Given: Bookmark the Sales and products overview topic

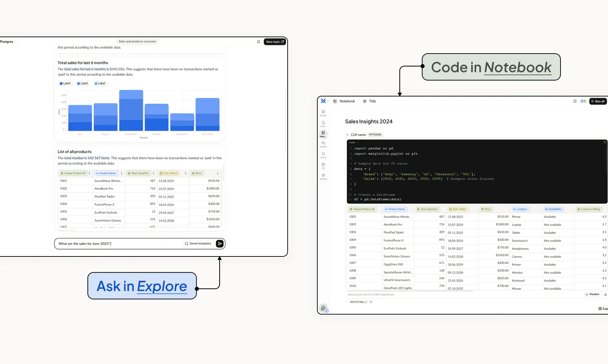Looking at the screenshot, I should coord(259,42).
